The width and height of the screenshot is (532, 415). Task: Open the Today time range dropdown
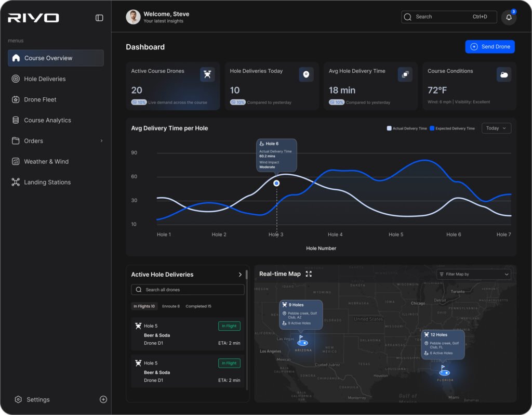496,128
